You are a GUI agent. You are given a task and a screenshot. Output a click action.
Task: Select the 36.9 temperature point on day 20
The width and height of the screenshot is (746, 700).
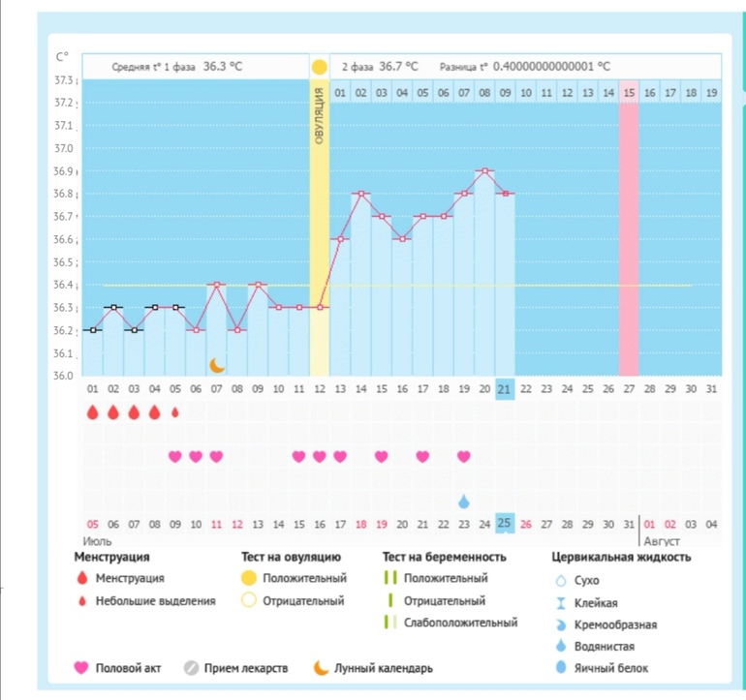[484, 170]
